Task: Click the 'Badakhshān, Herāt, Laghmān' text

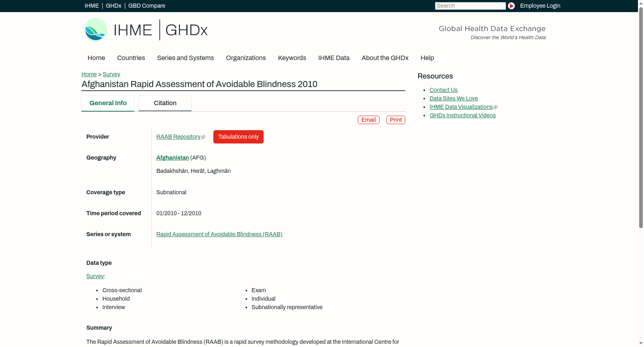Action: pos(194,171)
